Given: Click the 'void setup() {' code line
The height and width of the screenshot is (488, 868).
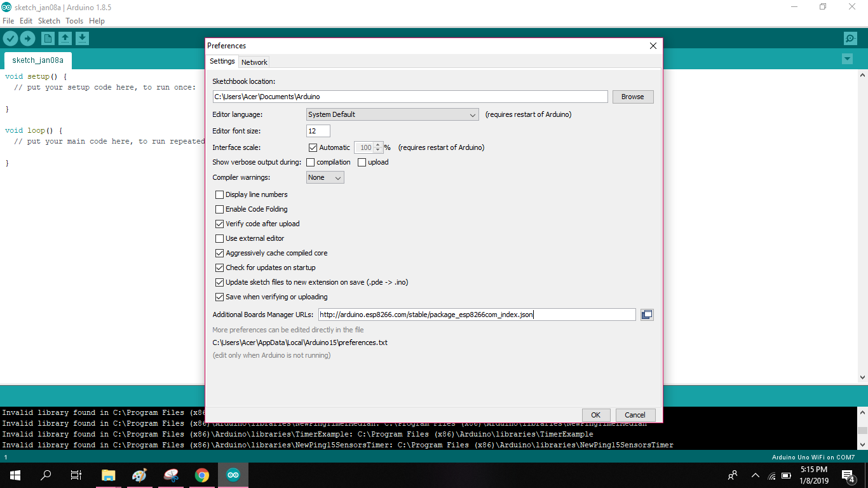Looking at the screenshot, I should [x=36, y=76].
